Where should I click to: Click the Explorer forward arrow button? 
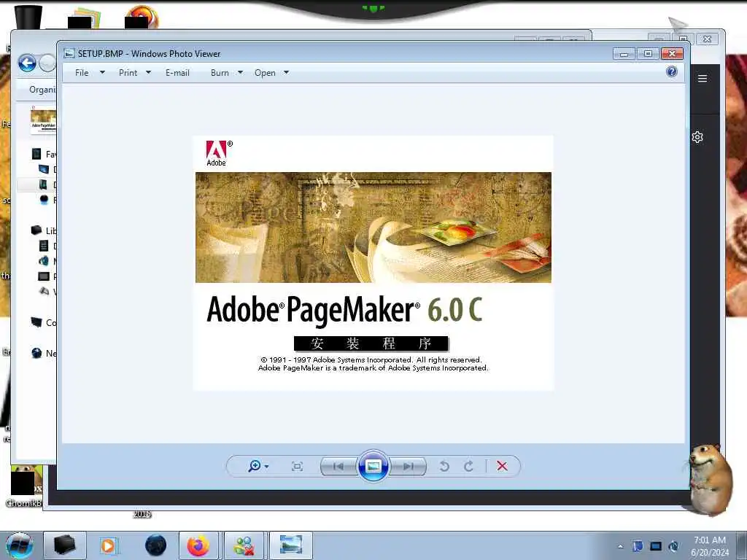[47, 63]
